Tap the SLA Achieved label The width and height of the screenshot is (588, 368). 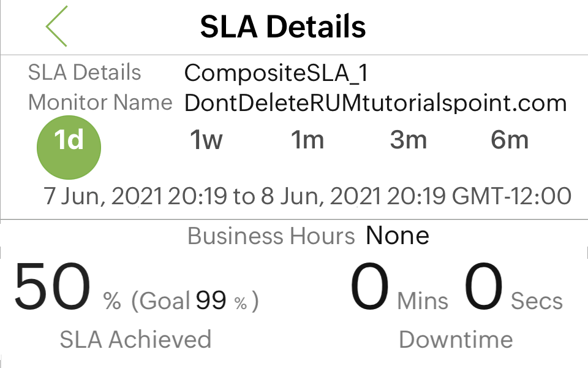point(135,339)
